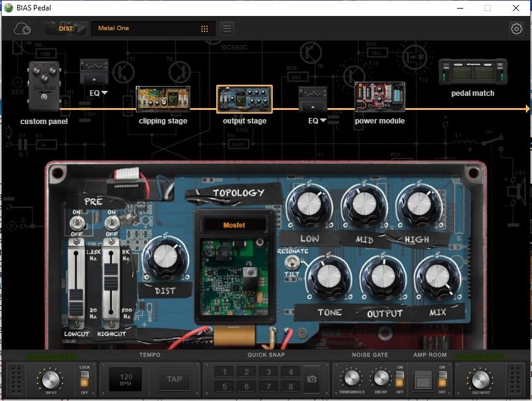Click the first EQ module icon

click(94, 72)
